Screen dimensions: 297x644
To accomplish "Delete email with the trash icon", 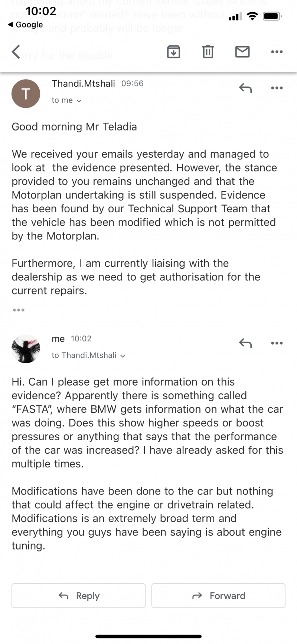I will (208, 52).
